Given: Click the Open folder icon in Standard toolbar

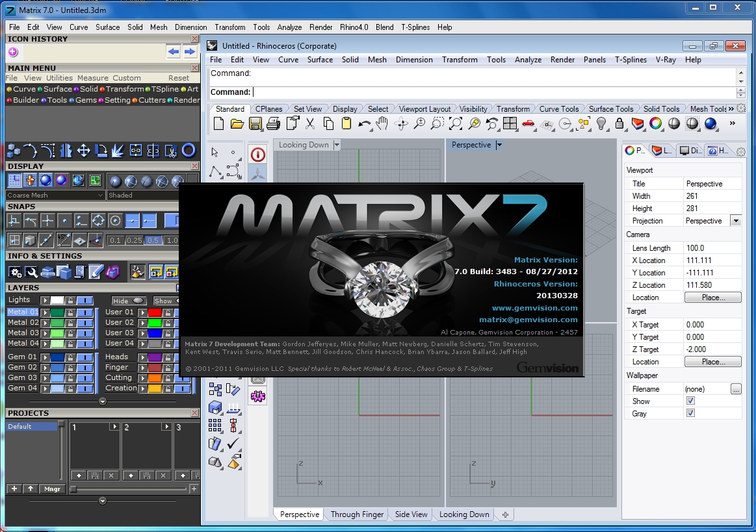Looking at the screenshot, I should tap(237, 124).
